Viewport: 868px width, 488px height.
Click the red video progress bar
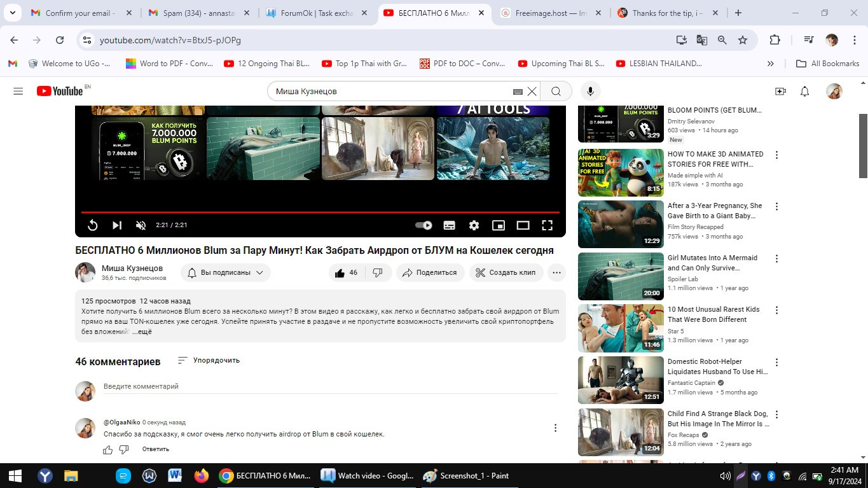pos(320,212)
